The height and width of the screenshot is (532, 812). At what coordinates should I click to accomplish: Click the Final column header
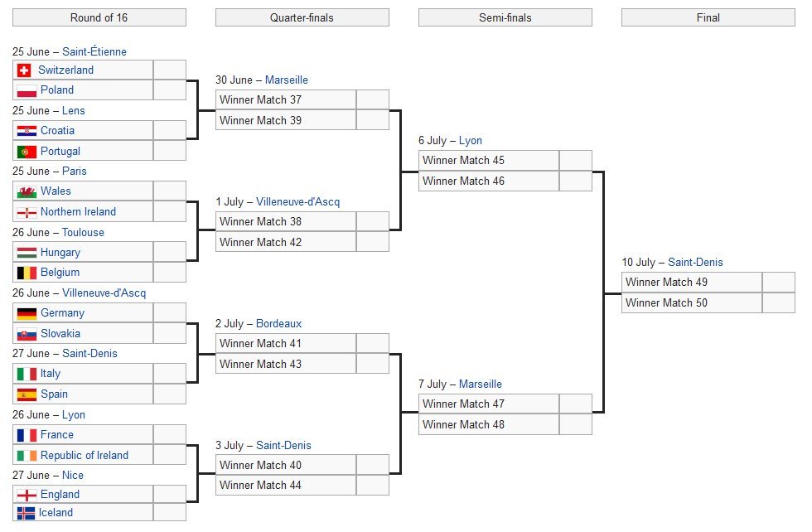pyautogui.click(x=708, y=17)
